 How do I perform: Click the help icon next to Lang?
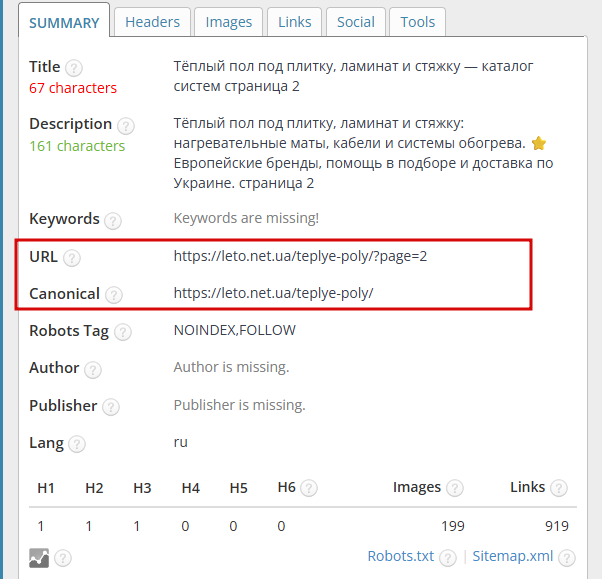coord(77,444)
